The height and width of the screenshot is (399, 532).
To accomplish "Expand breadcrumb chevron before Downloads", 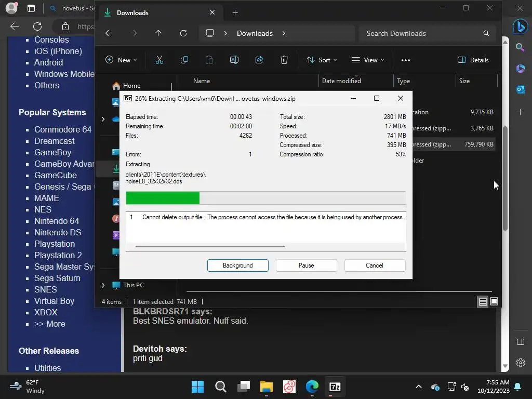I will [225, 33].
